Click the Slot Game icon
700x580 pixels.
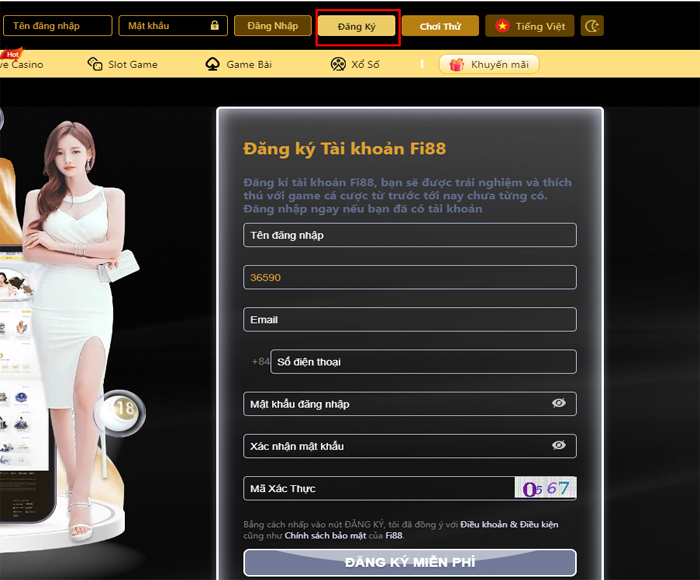coord(95,64)
